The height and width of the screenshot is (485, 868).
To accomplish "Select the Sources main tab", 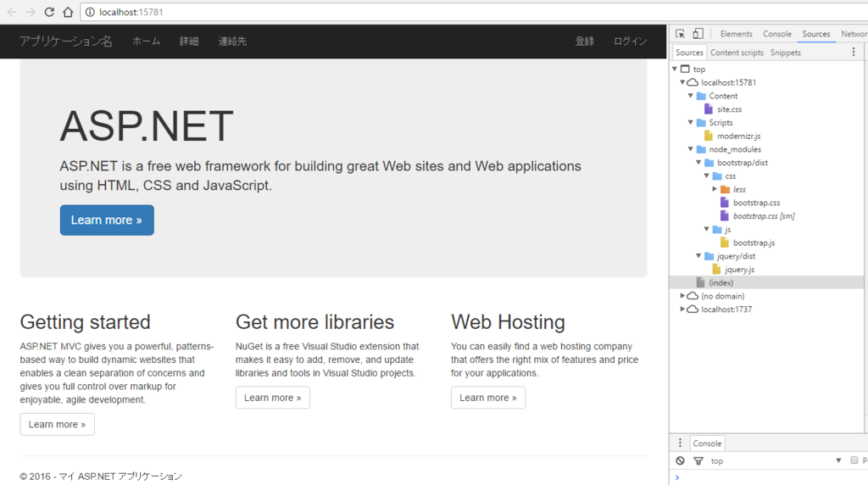I will click(x=816, y=34).
